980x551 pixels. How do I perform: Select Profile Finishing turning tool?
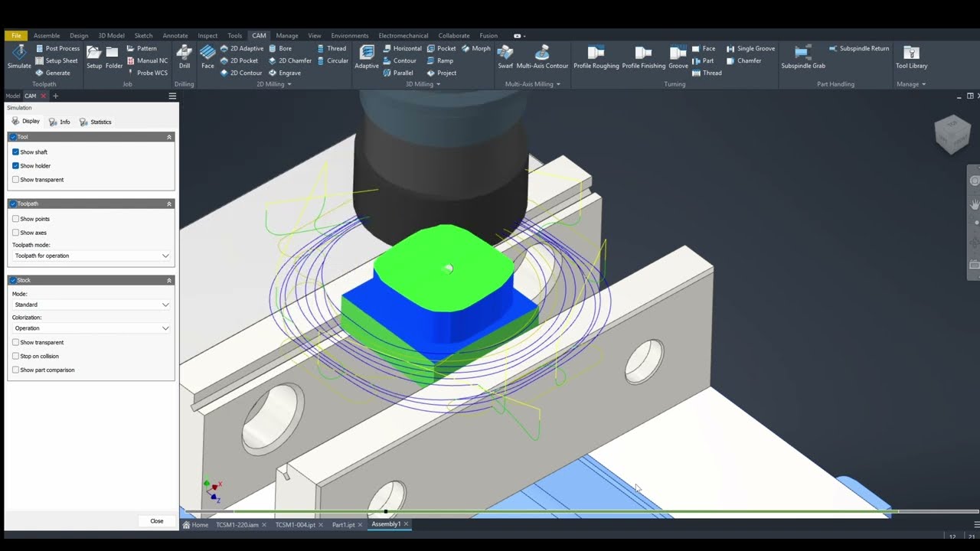[x=644, y=57]
